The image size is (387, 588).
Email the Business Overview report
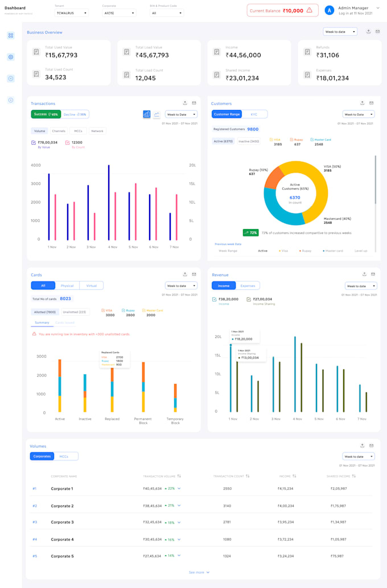pos(378,32)
